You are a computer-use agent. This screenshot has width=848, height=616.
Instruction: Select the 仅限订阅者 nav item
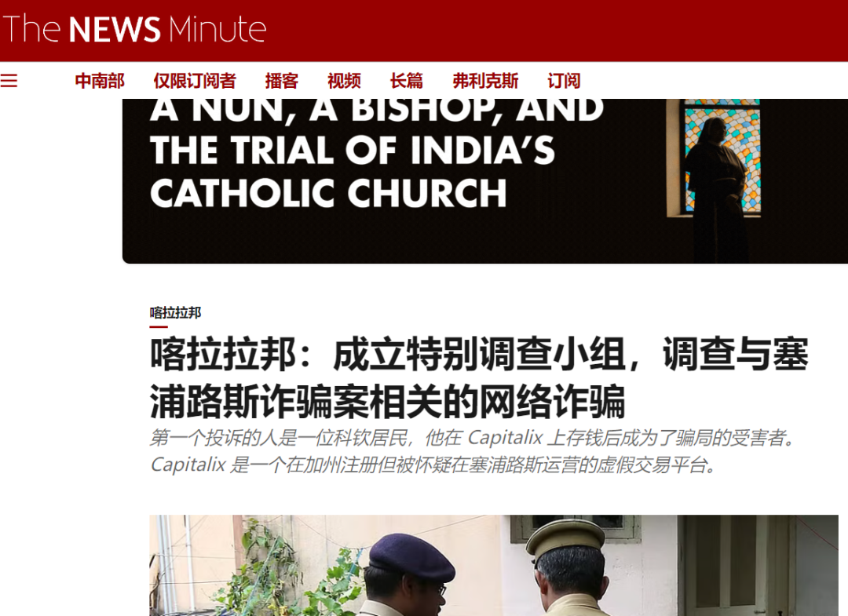[x=195, y=81]
